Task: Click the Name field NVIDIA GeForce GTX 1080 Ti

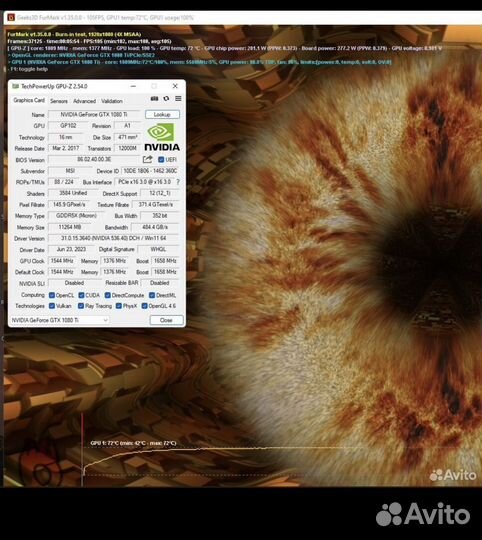Action: pyautogui.click(x=94, y=114)
